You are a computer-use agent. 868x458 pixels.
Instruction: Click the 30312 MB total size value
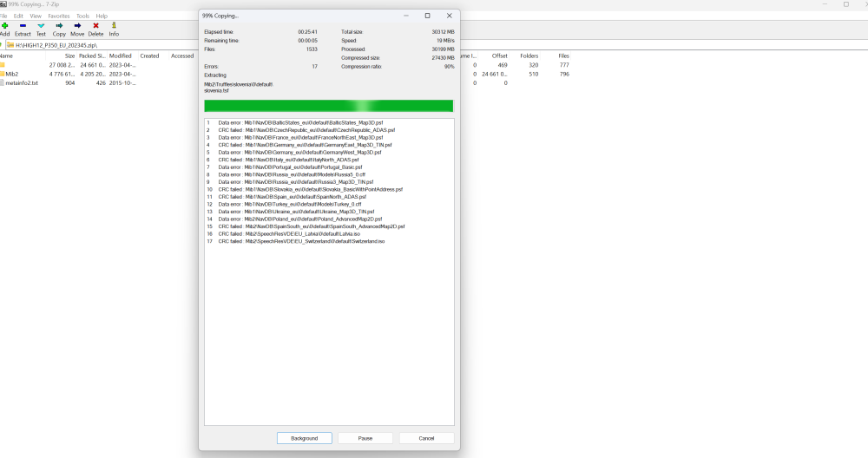tap(443, 32)
